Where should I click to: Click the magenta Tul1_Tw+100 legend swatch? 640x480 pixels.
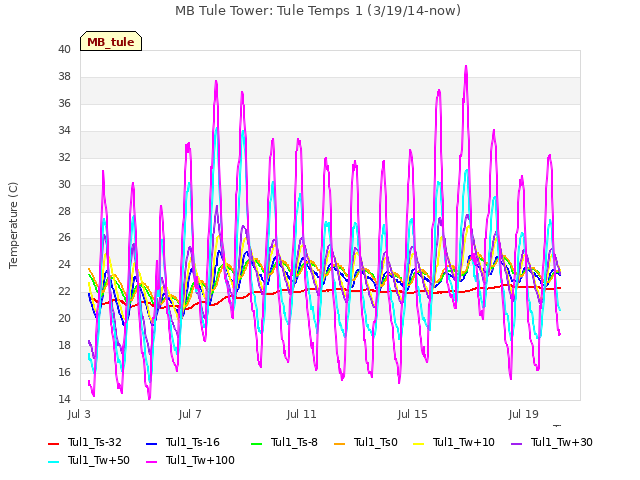(151, 461)
